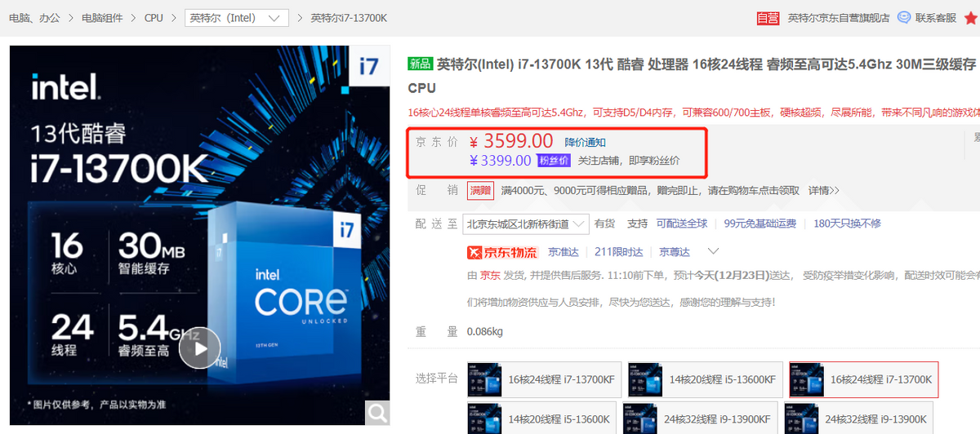The width and height of the screenshot is (980, 434).
Task: Click 关注店铺，即享粉丝价 text
Action: click(629, 161)
